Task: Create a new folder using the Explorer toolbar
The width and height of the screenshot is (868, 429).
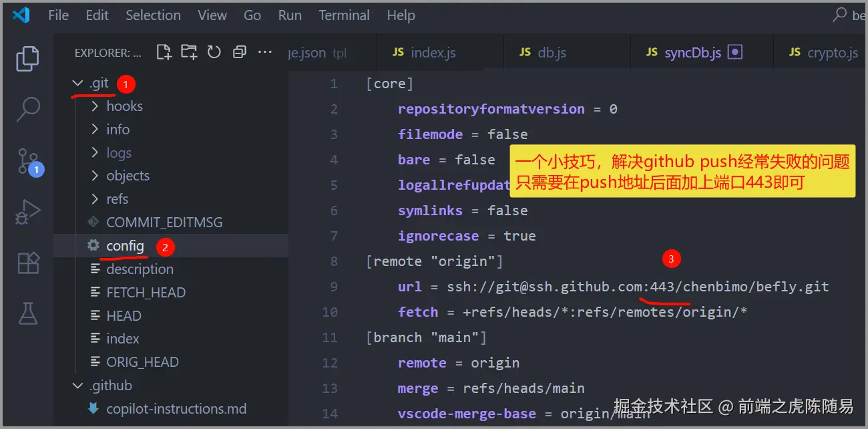Action: point(189,51)
